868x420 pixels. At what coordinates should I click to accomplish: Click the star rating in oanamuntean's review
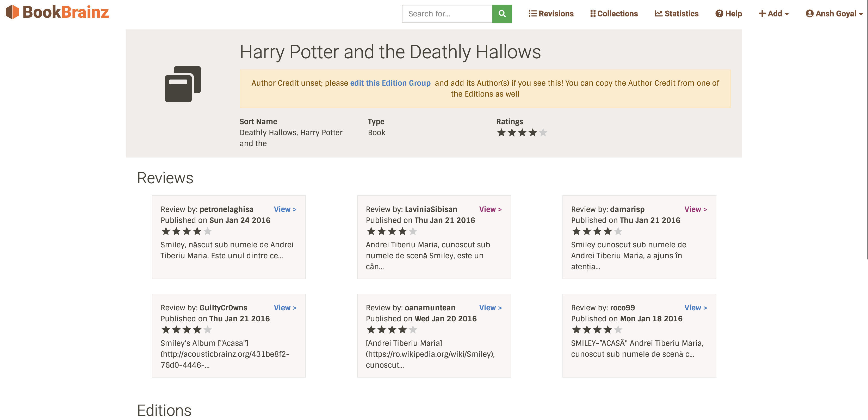(392, 330)
